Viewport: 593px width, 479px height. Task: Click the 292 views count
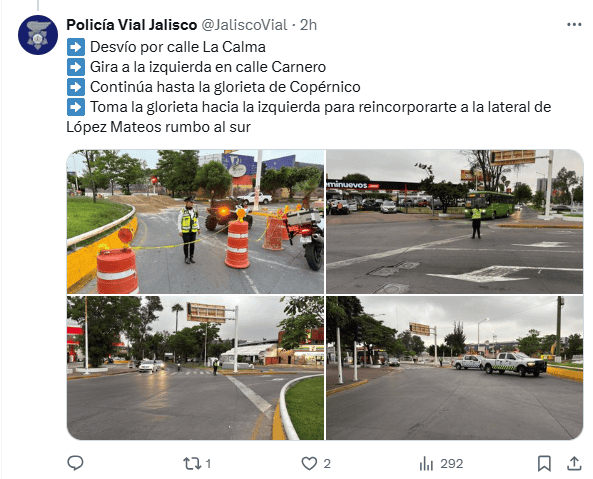452,463
